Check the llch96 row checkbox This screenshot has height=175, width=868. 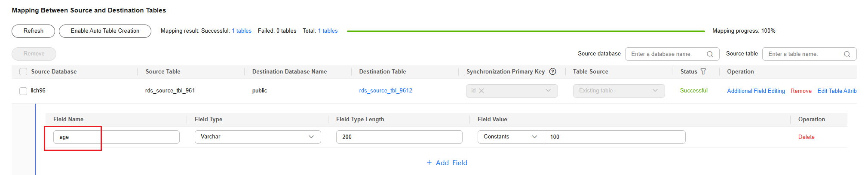[23, 91]
